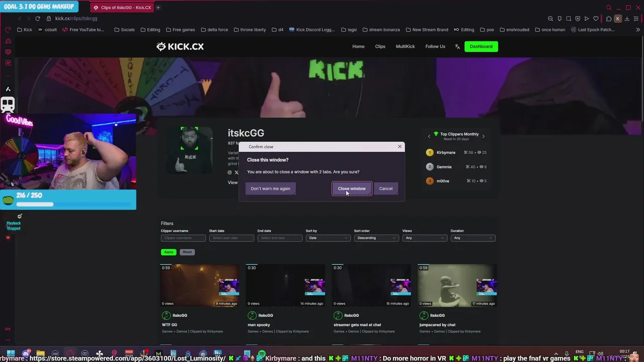The image size is (644, 362).
Task: Open a new tab with the plus icon
Action: (x=158, y=8)
